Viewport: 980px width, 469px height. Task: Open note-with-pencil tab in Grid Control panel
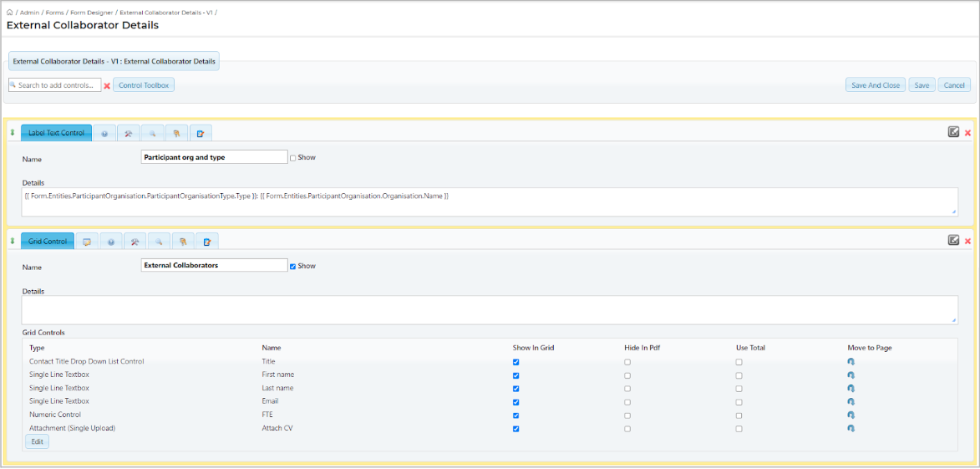point(206,242)
